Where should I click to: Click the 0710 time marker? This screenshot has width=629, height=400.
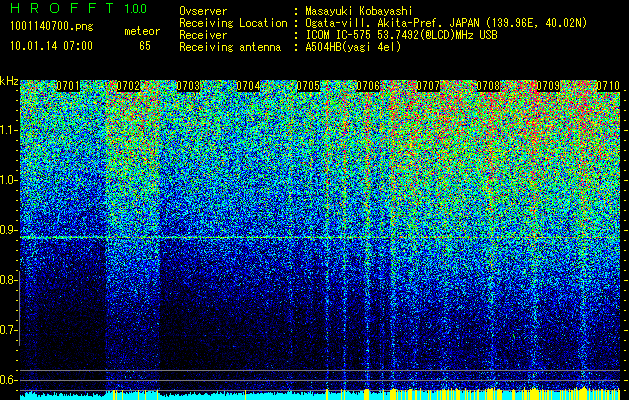click(608, 86)
